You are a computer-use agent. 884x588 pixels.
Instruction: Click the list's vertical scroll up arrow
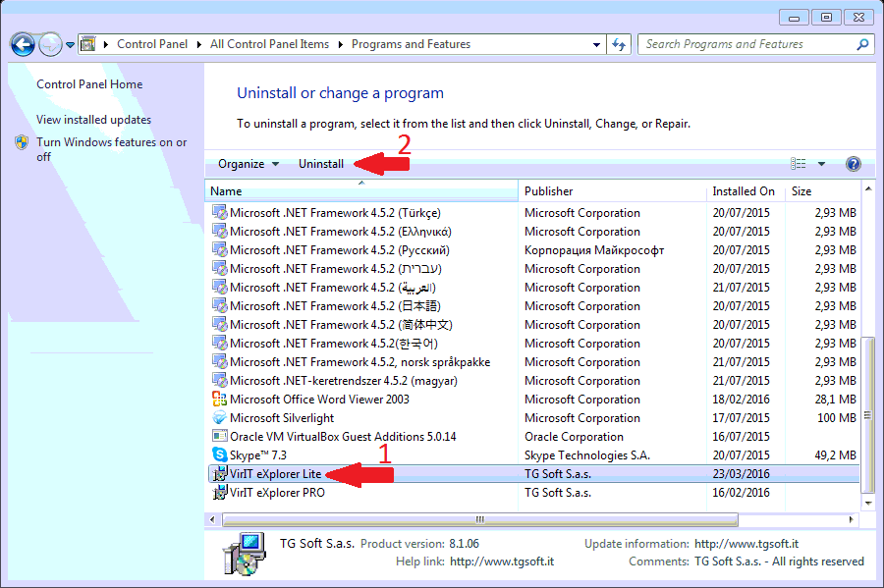(868, 188)
